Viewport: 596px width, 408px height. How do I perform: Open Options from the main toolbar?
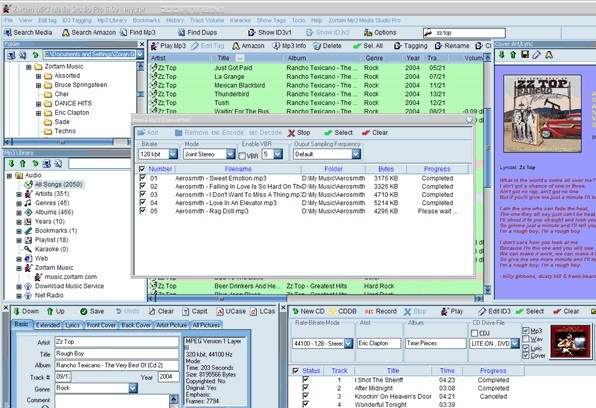[380, 33]
